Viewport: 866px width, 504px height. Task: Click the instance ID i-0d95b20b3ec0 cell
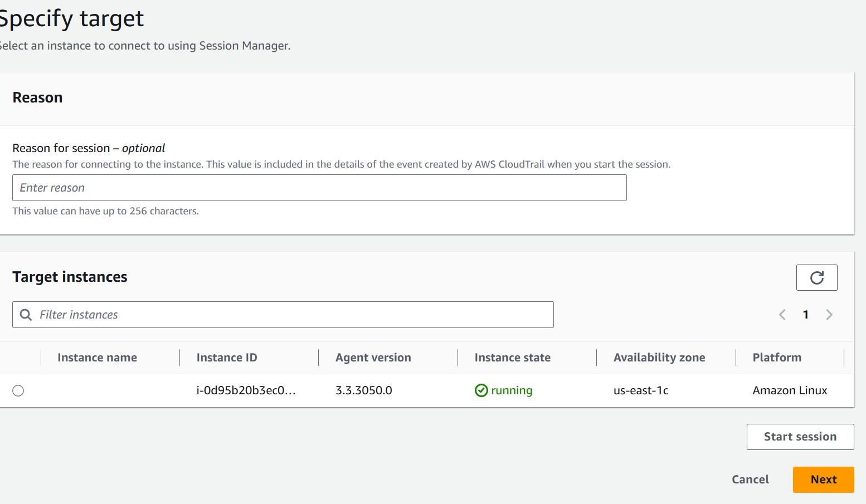coord(246,390)
